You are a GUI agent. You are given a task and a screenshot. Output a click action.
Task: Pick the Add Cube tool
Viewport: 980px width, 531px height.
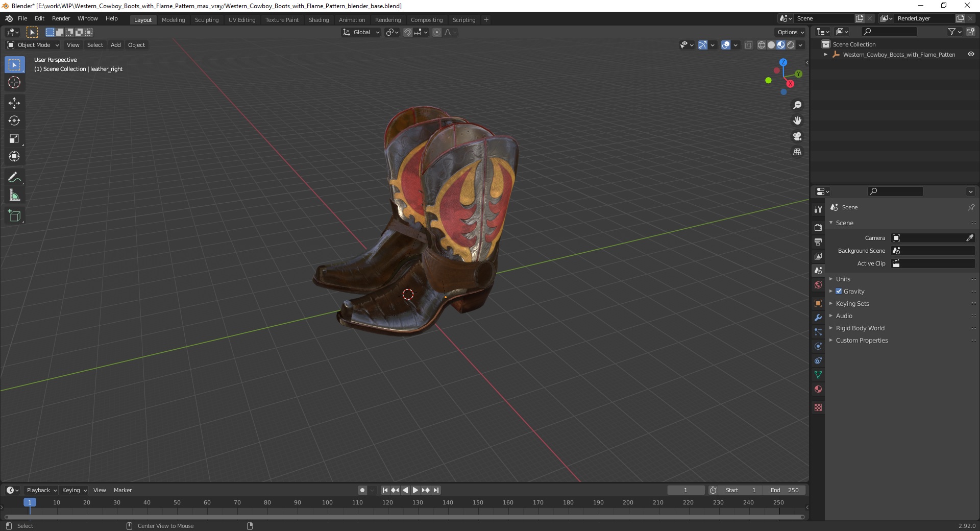(x=14, y=216)
